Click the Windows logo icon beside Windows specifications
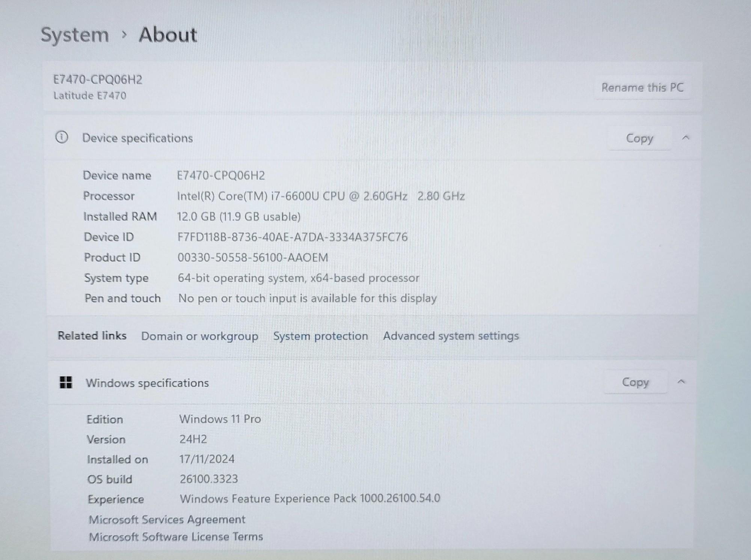Screen dimensions: 751x560 (66, 382)
